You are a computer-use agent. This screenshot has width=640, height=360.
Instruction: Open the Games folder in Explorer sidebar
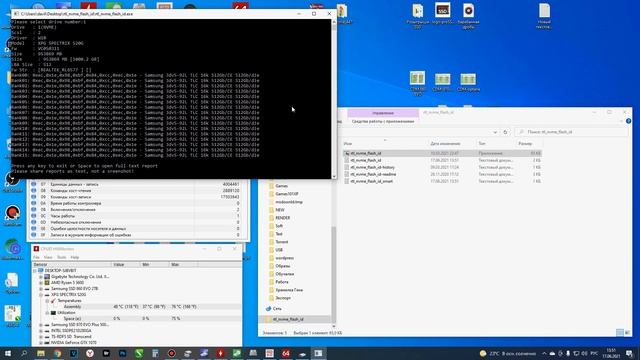coord(281,186)
